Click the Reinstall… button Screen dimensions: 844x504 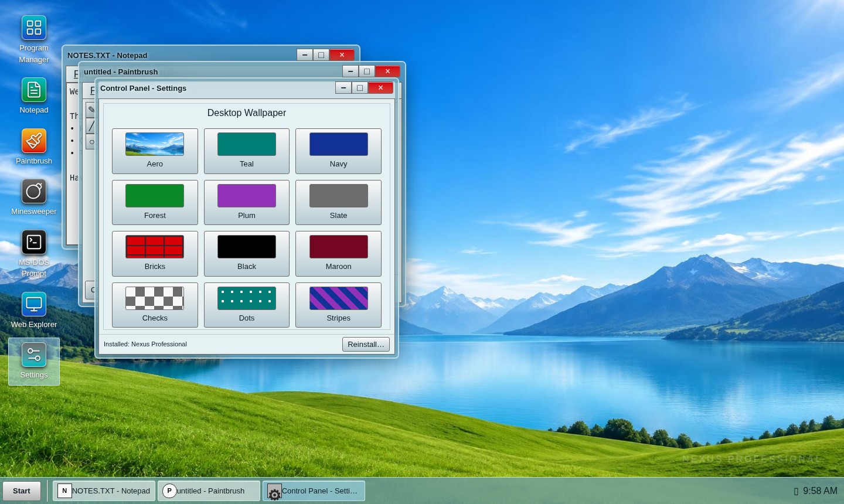pyautogui.click(x=366, y=344)
